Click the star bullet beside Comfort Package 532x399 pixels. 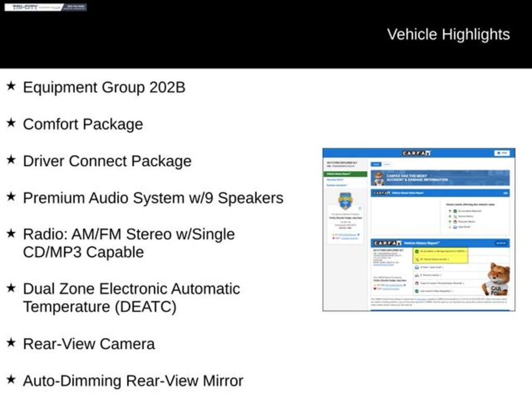click(x=11, y=123)
